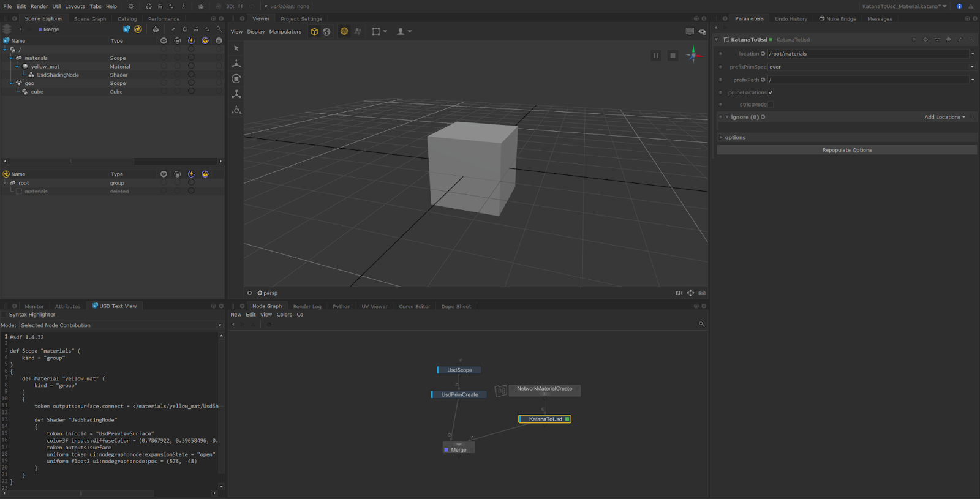Enable the strictMode checkbox
The image size is (980, 499).
[771, 105]
